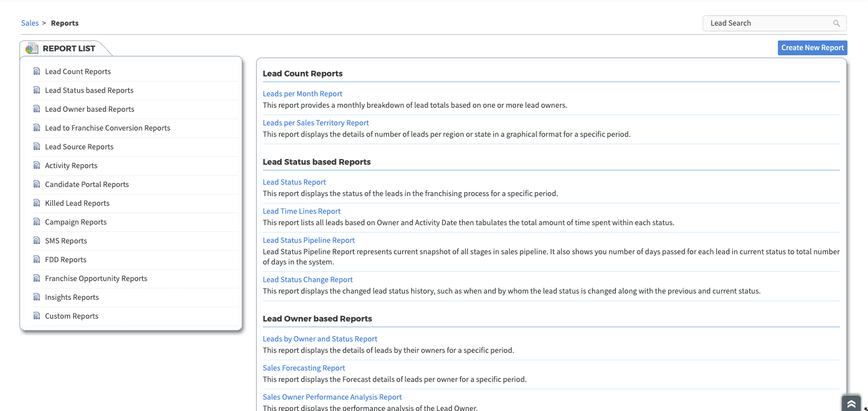Image resolution: width=868 pixels, height=411 pixels.
Task: Open the Sales Forecasting Report
Action: 303,368
